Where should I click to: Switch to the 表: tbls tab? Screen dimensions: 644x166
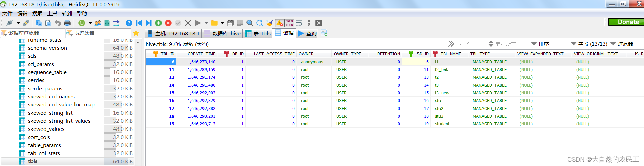[x=258, y=33]
